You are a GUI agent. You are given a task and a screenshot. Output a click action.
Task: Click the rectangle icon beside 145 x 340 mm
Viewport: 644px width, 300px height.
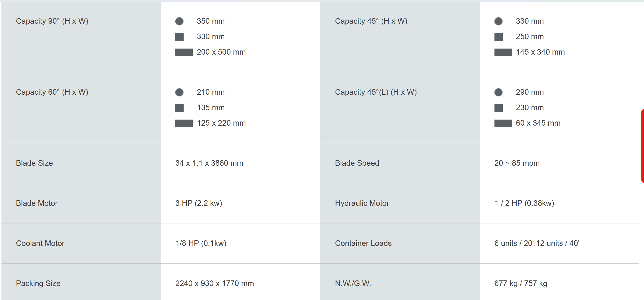pos(503,52)
